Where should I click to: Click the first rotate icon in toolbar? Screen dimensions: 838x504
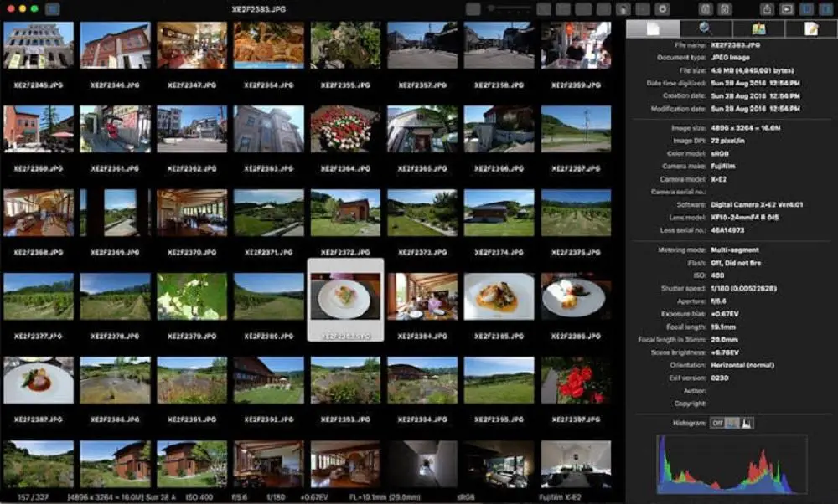(x=706, y=9)
